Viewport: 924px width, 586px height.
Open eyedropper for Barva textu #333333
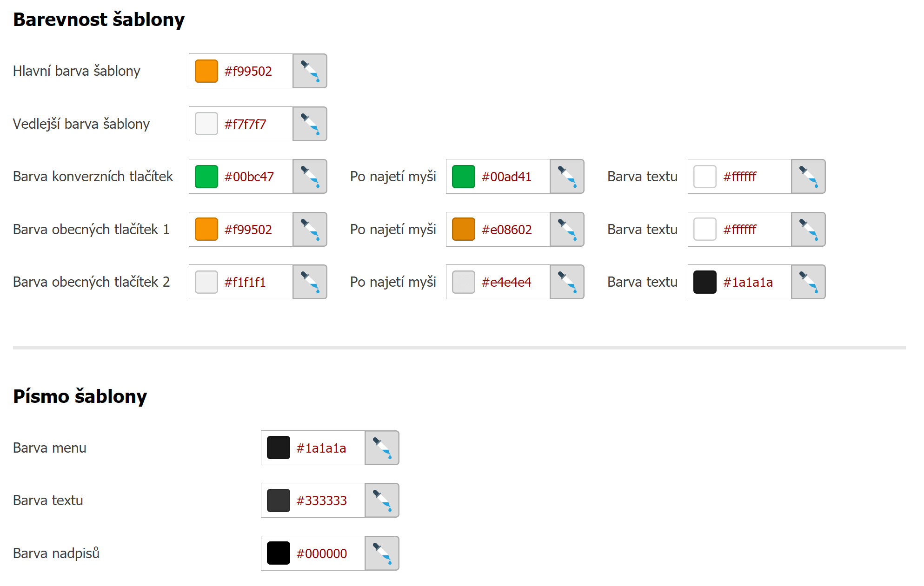click(382, 500)
